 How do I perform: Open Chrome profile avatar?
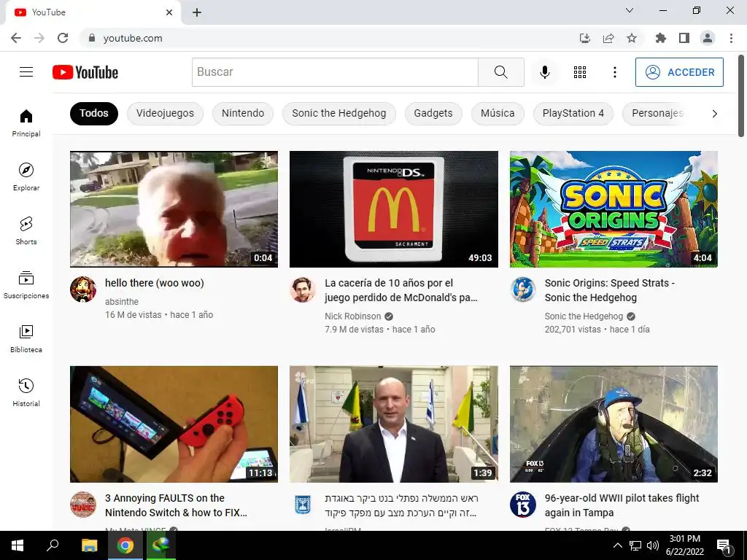coord(708,38)
